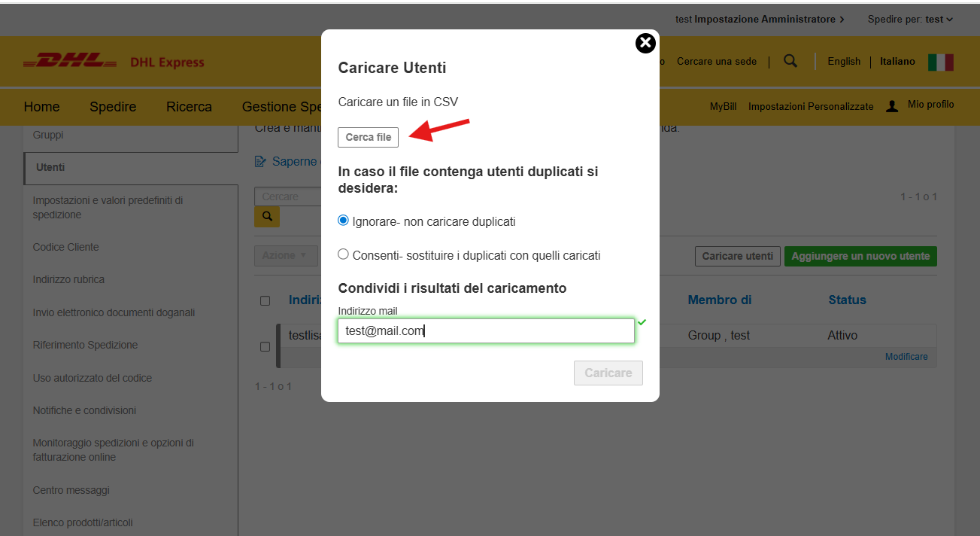Click the Mio profilo person icon
This screenshot has height=536, width=980.
coord(892,106)
